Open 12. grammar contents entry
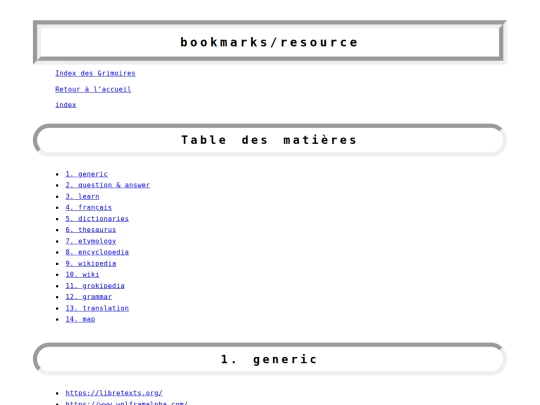Viewport: 540px width, 405px height. pyautogui.click(x=89, y=297)
